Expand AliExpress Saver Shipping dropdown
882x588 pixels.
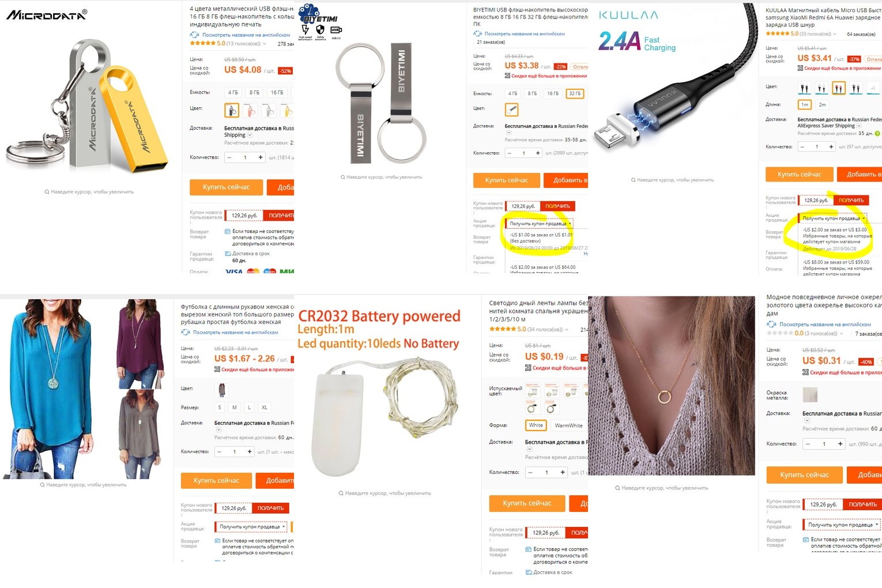pyautogui.click(x=858, y=126)
